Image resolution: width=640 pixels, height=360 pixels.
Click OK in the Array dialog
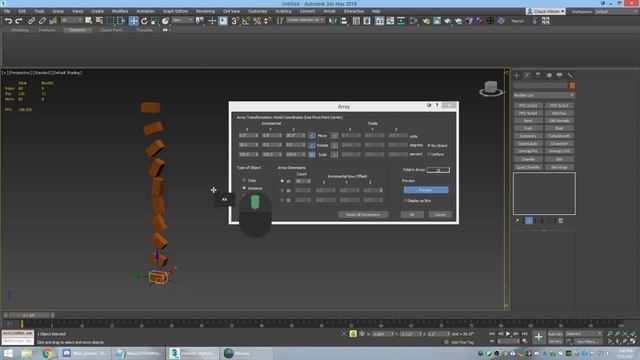pos(412,214)
